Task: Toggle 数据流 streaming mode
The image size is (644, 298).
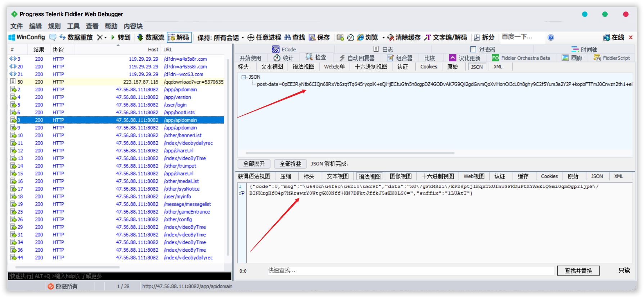Action: [150, 37]
